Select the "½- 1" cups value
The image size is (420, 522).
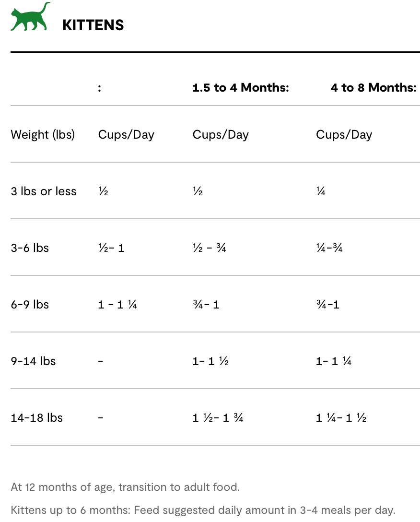tap(111, 248)
